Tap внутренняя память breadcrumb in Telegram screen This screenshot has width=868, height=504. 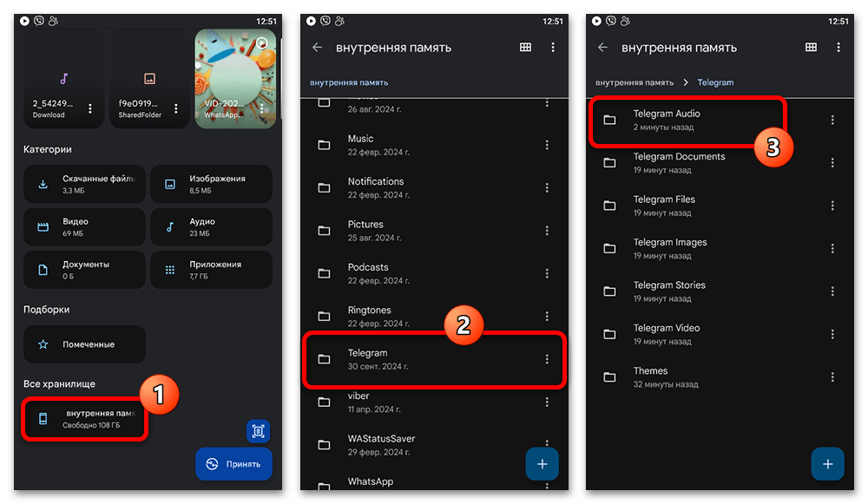(x=635, y=82)
